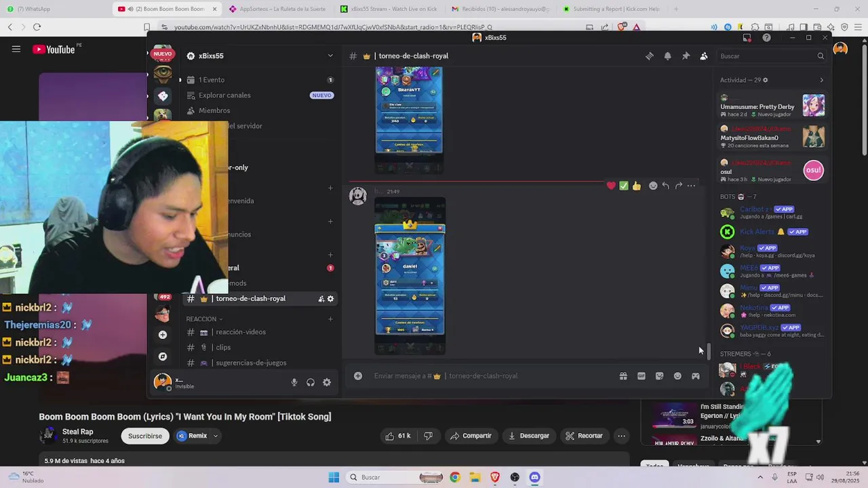This screenshot has height=488, width=868.
Task: Add thumbs-up reaction to the message
Action: pyautogui.click(x=636, y=186)
